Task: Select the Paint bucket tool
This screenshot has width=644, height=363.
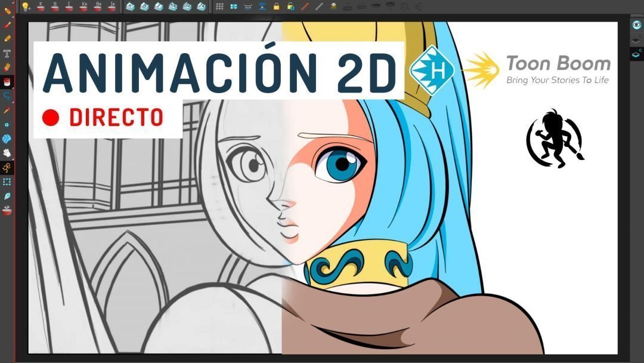Action: 7,82
